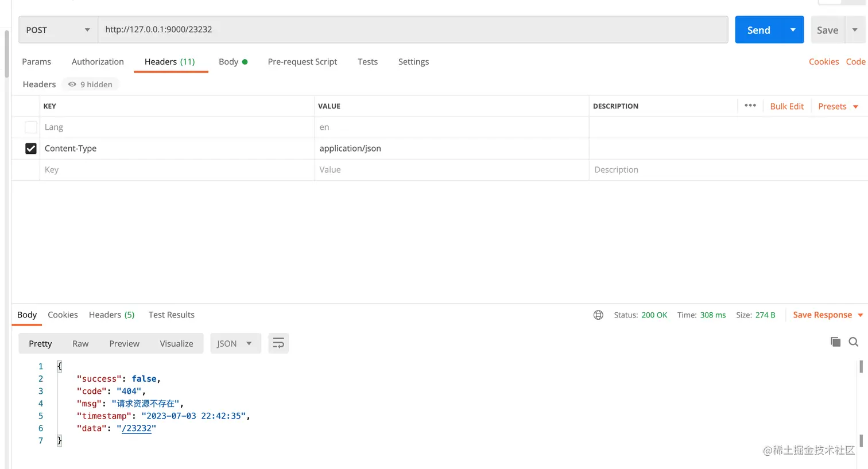Click the Send button

point(758,30)
